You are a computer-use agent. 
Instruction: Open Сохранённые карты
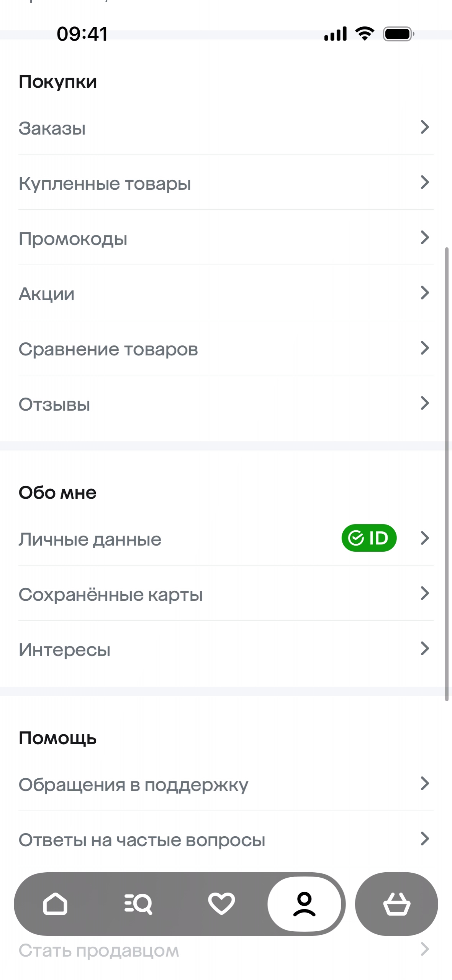click(x=111, y=595)
